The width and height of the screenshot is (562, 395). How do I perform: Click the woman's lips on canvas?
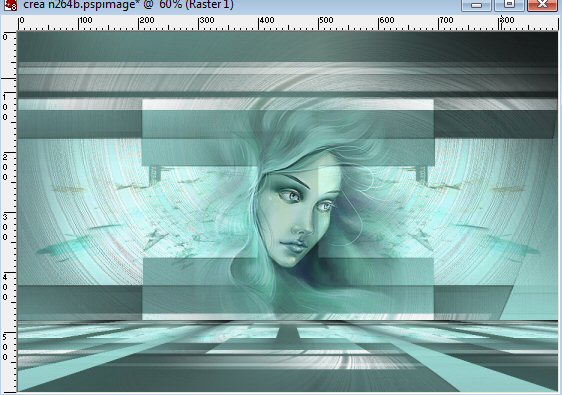pos(294,246)
